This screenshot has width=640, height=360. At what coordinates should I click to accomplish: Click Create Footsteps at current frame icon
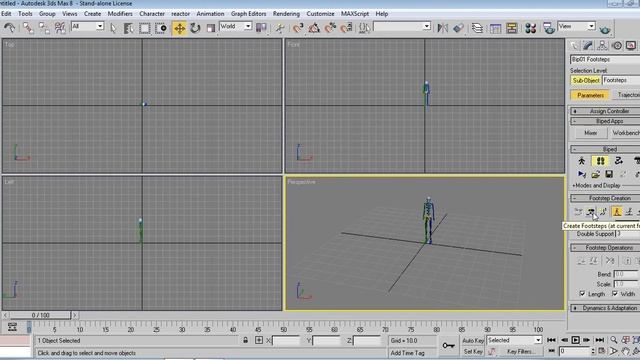pos(591,211)
